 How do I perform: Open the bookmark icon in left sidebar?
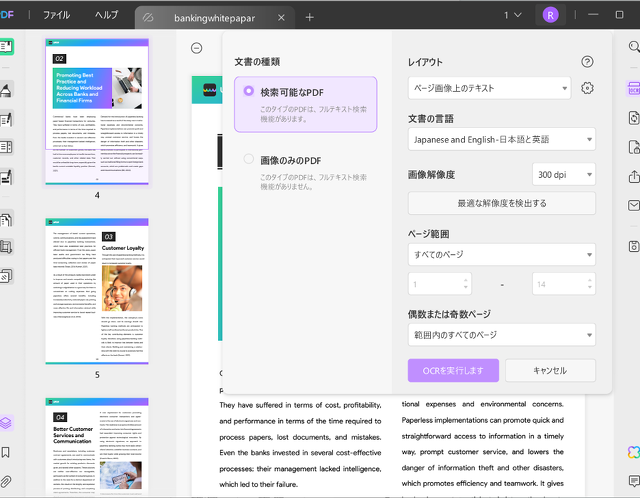7,453
